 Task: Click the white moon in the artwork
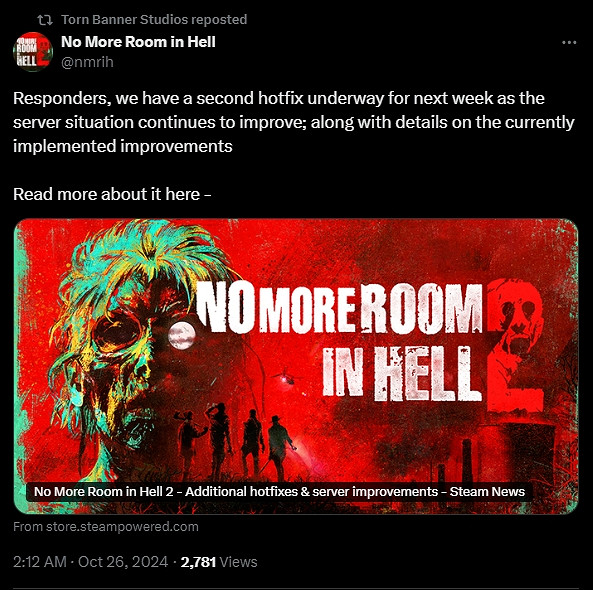pos(182,336)
